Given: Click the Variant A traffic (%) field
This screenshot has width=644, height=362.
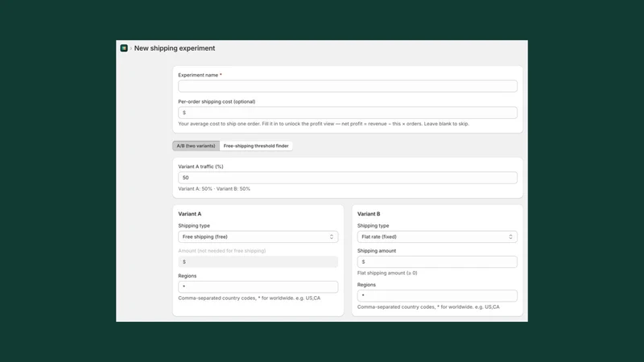Looking at the screenshot, I should (x=348, y=178).
